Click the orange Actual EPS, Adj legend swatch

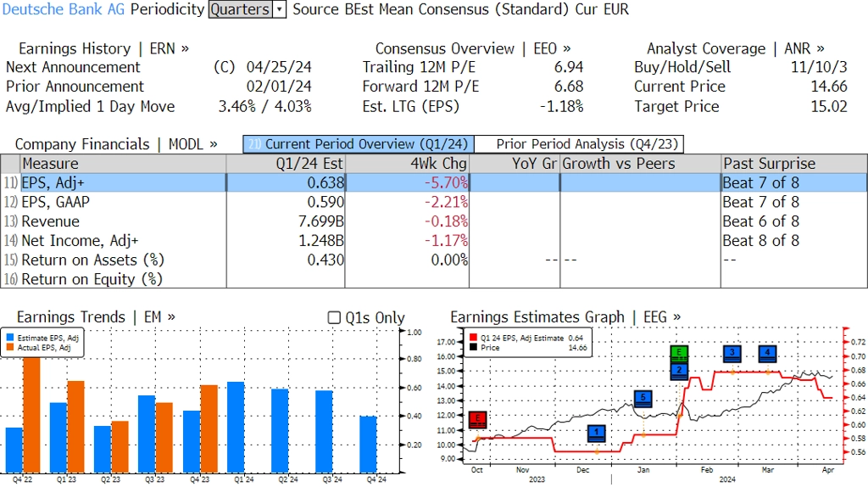click(10, 347)
